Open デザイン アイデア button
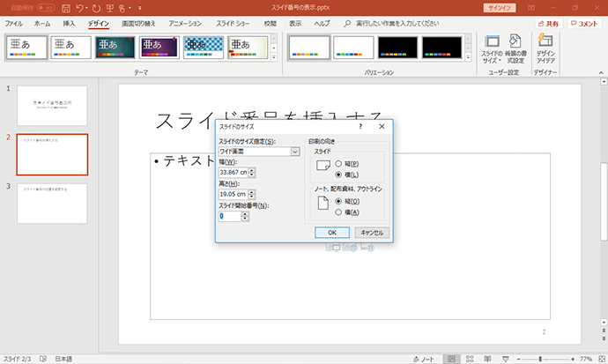Screen dimensions: 608x364 click(x=545, y=48)
